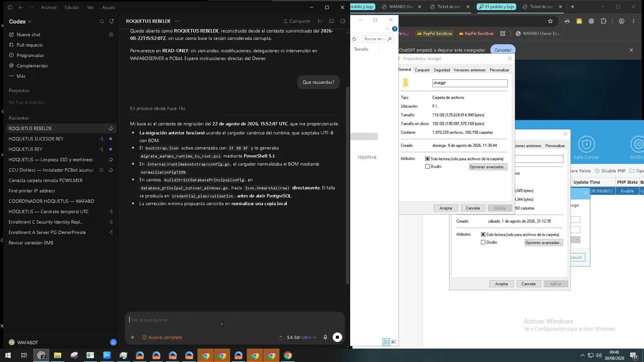Click Opciones avanzadas in chatgpt Properties
Viewport: 644px width, 362px height.
click(488, 167)
